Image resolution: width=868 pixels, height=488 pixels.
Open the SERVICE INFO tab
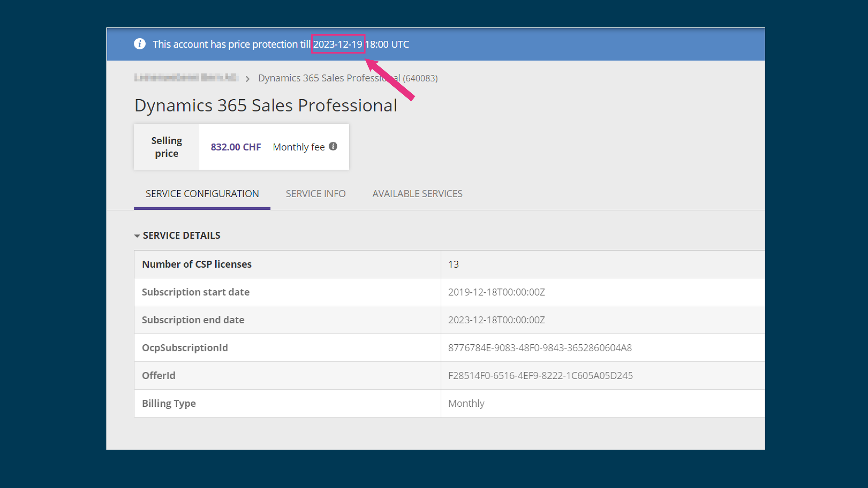315,194
